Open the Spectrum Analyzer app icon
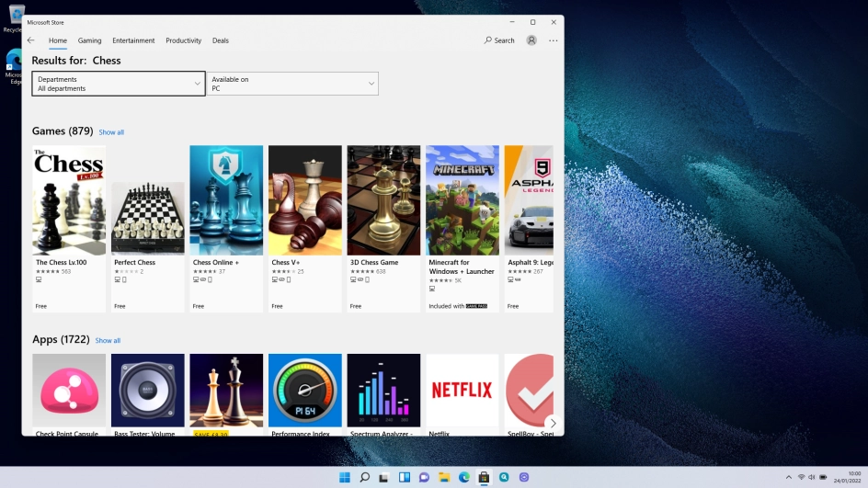The width and height of the screenshot is (868, 488). click(x=383, y=391)
